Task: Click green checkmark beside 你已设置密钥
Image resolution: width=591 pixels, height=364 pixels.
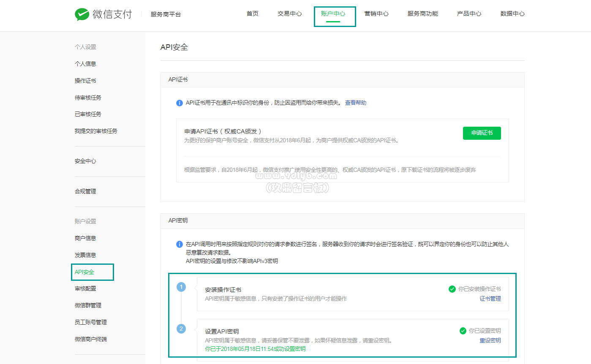Action: point(463,331)
